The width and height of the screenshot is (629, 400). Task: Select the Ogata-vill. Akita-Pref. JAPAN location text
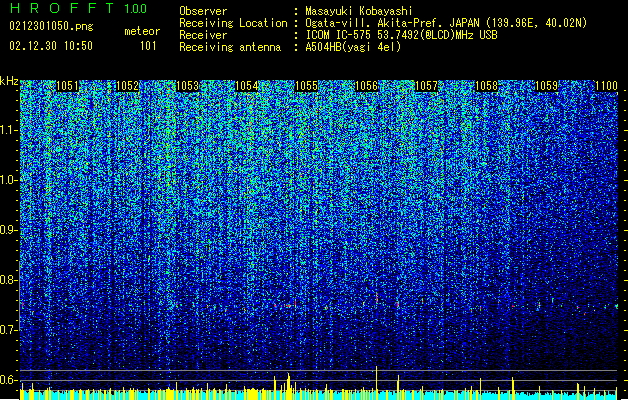[x=446, y=23]
